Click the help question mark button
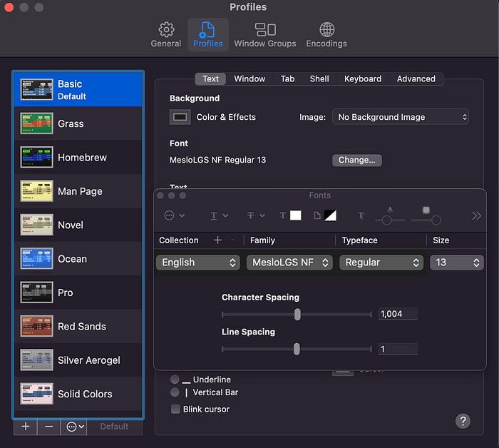499x448 pixels. [x=463, y=421]
